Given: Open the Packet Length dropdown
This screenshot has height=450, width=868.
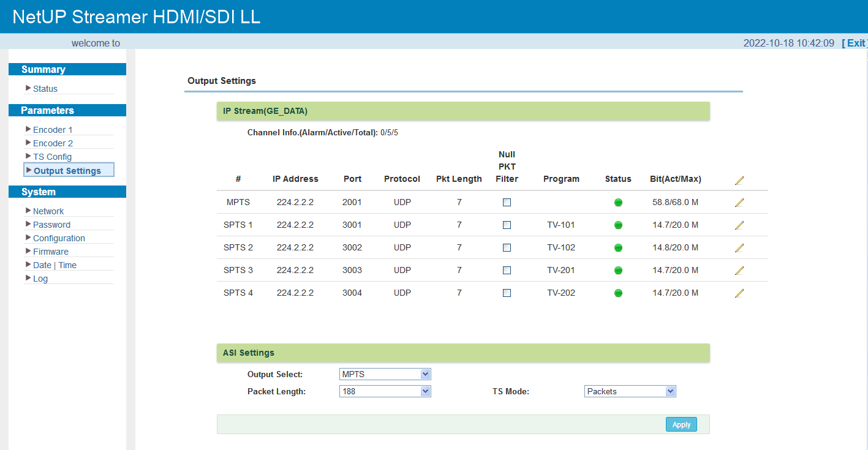Looking at the screenshot, I should click(x=385, y=391).
